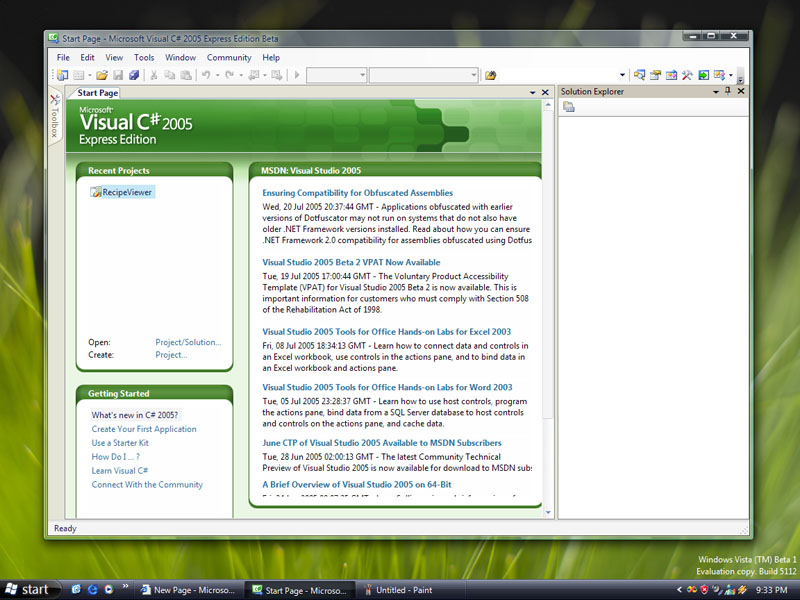Open the active files dropdown beside Start Page tab
This screenshot has height=600, width=800.
533,92
